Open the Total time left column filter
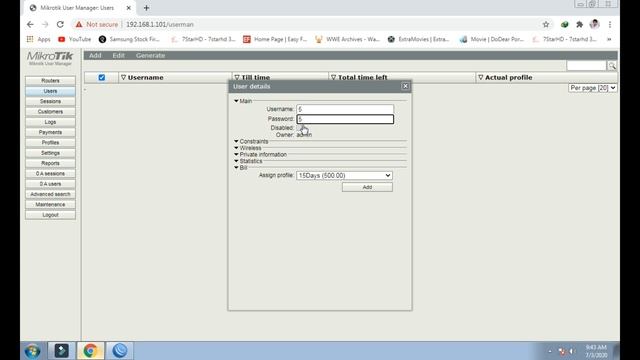The image size is (640, 360). 333,78
